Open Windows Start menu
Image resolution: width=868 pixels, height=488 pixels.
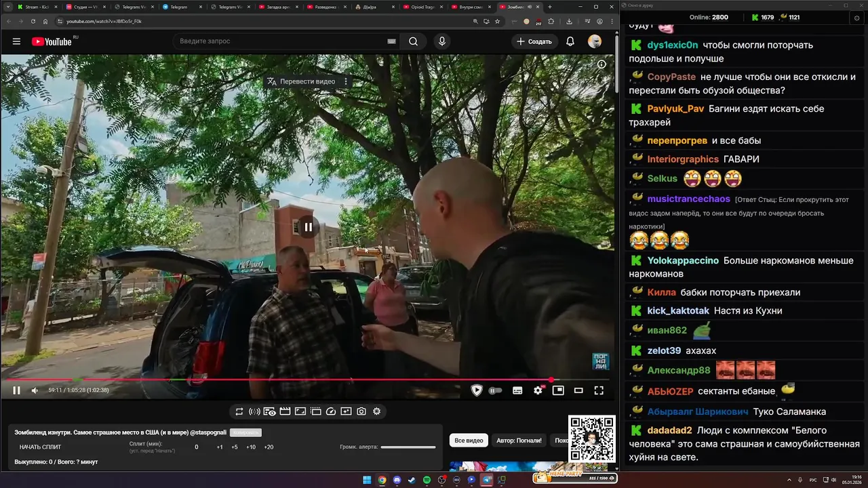coord(367,480)
